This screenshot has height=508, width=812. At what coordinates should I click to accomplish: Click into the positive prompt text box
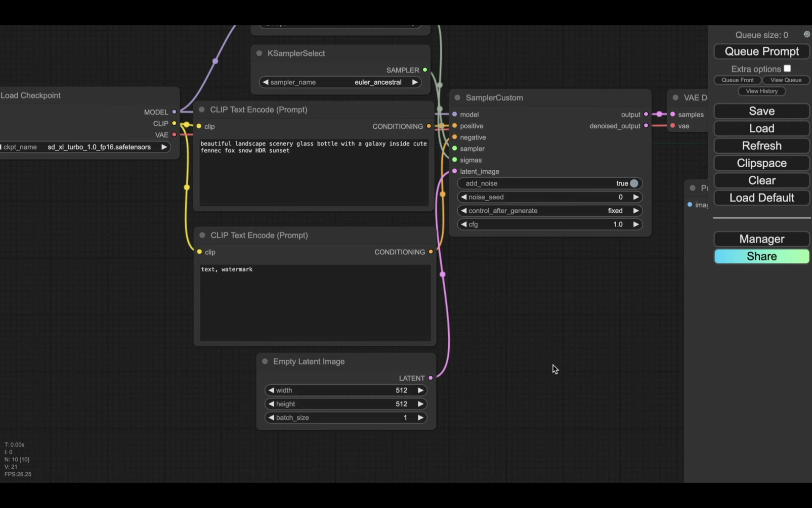(x=314, y=172)
